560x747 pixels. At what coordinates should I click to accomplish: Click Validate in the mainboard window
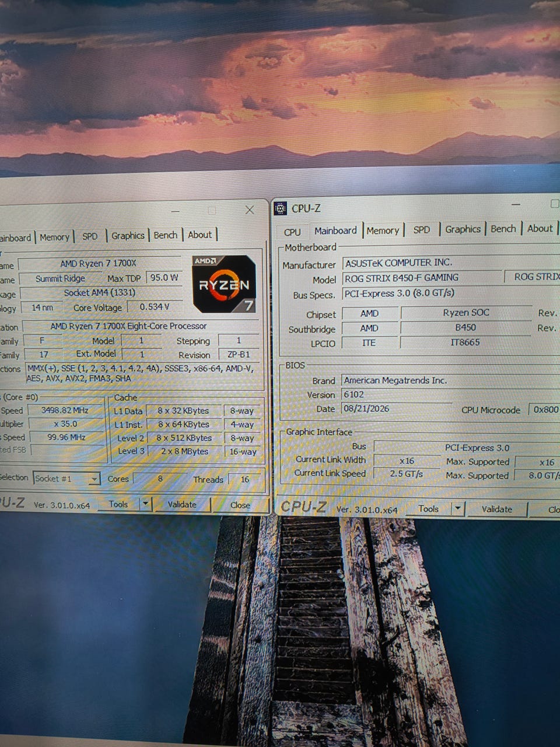496,509
